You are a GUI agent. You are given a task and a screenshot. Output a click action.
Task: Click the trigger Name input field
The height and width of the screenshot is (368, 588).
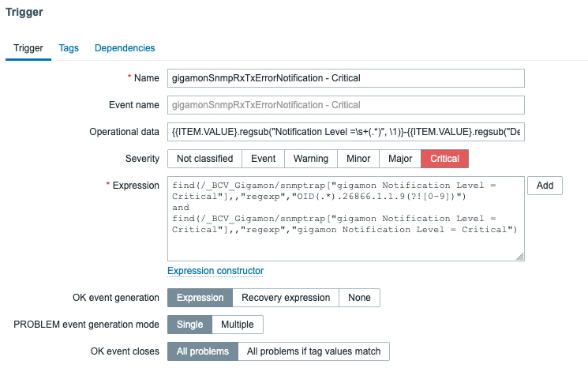coord(346,78)
